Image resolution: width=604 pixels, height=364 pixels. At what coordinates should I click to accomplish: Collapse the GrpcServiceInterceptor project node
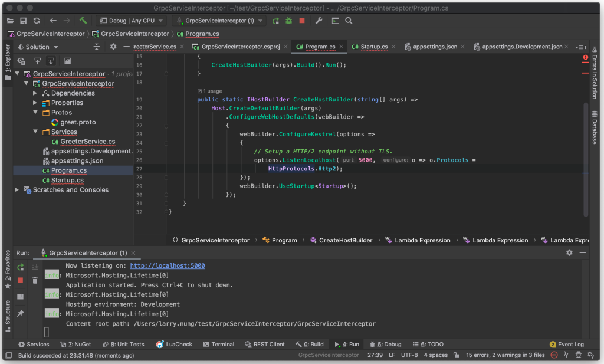coord(26,83)
